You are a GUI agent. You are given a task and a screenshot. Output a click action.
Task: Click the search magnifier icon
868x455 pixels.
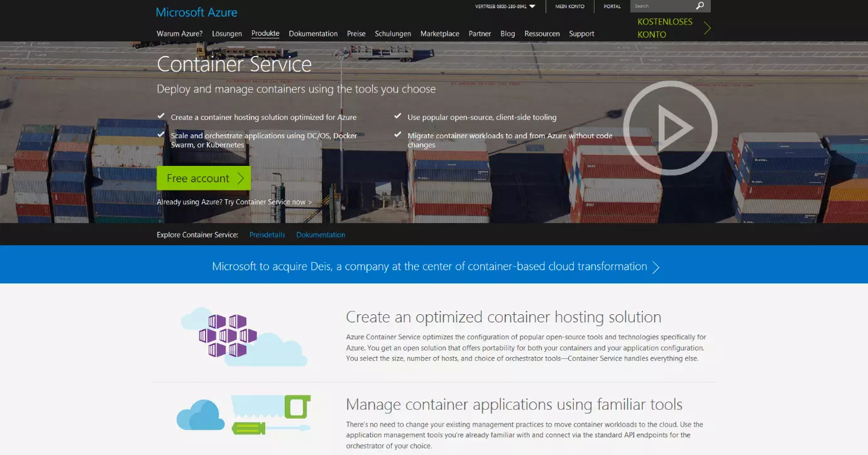(x=700, y=6)
